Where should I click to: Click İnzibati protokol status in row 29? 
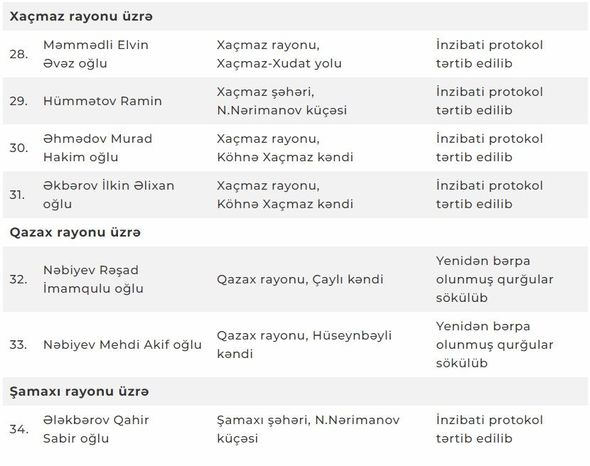(x=490, y=101)
